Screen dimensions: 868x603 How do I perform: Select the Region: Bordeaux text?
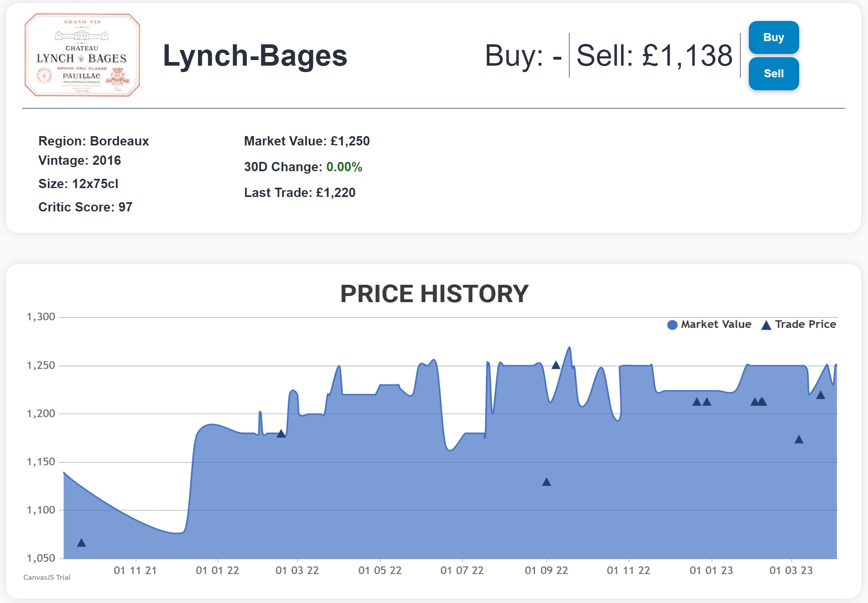click(93, 141)
